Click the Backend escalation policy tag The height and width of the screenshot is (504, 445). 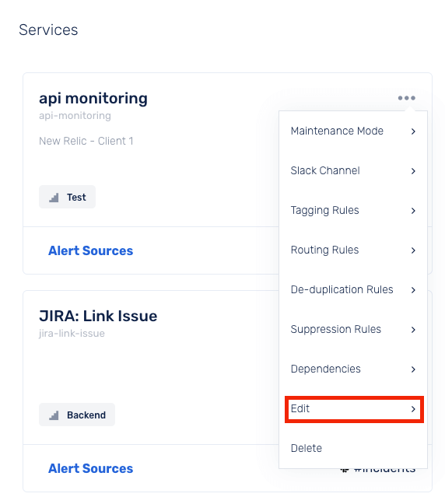tap(77, 415)
